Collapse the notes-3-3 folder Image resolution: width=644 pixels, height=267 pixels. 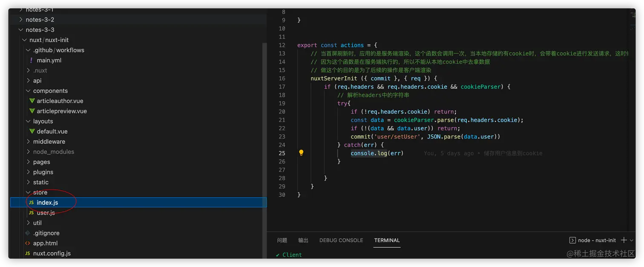click(20, 30)
